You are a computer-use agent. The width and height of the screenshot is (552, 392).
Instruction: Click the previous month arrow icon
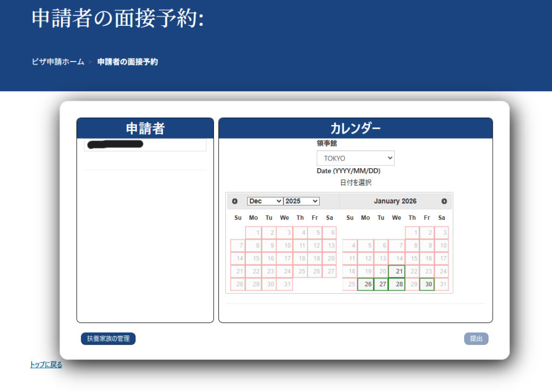point(234,201)
